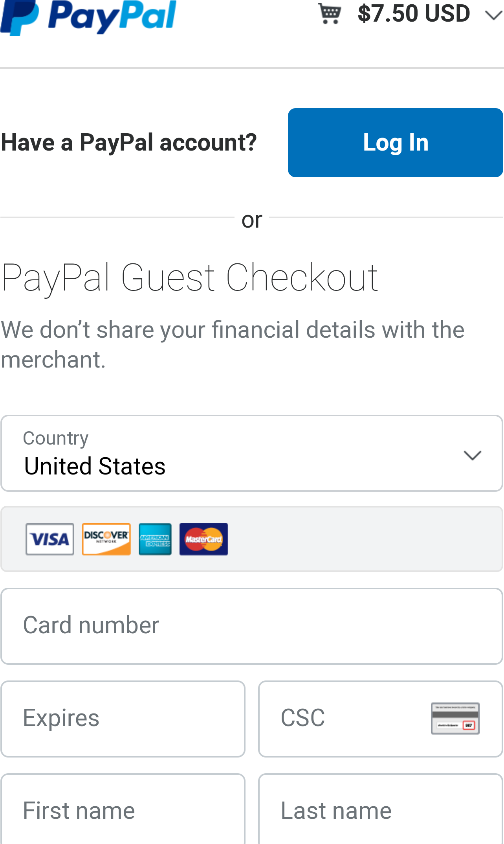Click the MasterCard icon
Screen dimensions: 504x844
pyautogui.click(x=204, y=539)
